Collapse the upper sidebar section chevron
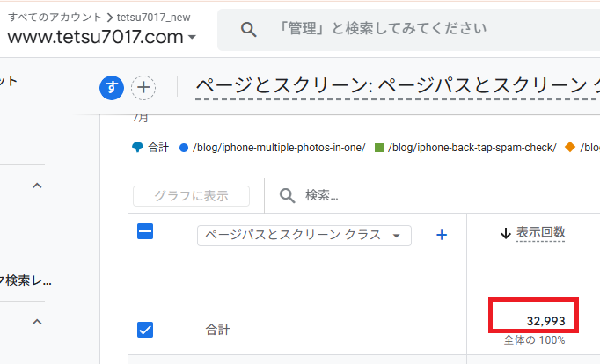The height and width of the screenshot is (364, 600). [x=37, y=186]
